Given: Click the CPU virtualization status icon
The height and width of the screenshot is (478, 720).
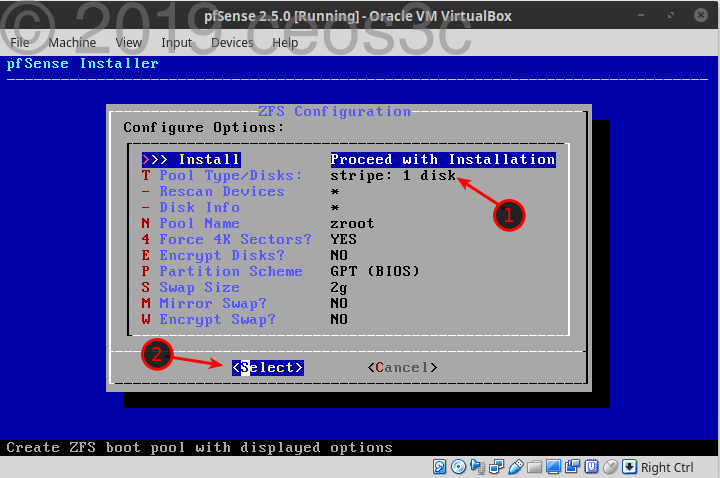Looking at the screenshot, I should [591, 467].
